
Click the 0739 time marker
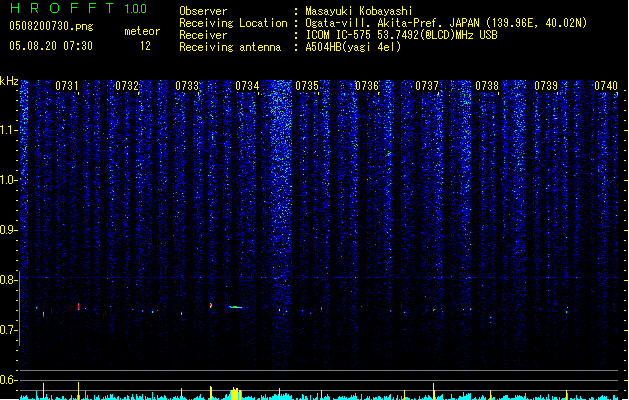pos(546,85)
